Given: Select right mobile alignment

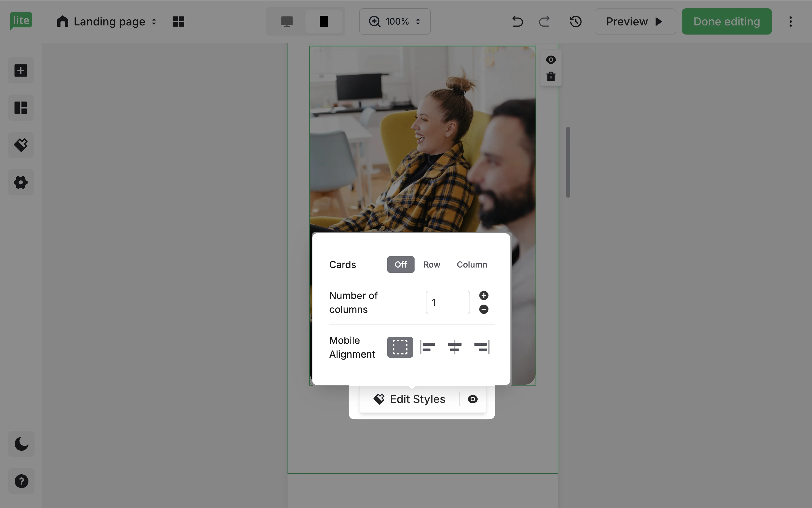Looking at the screenshot, I should pos(482,347).
